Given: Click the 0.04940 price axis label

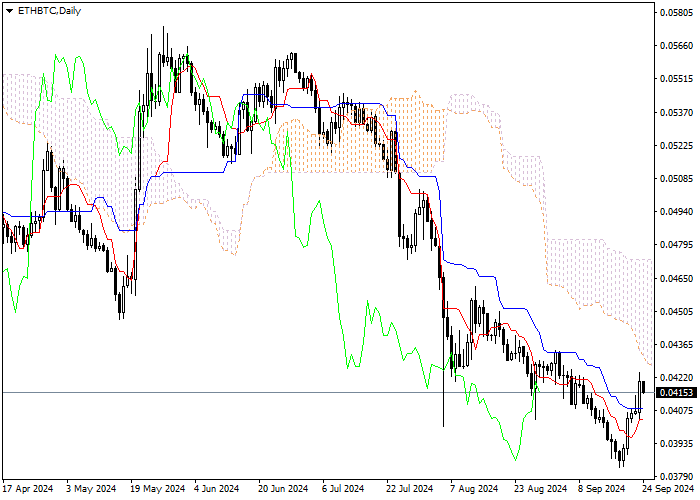Looking at the screenshot, I should pyautogui.click(x=676, y=212).
